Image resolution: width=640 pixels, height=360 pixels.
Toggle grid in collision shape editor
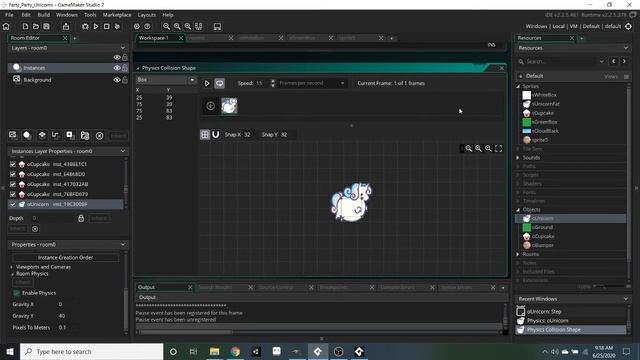tap(204, 134)
